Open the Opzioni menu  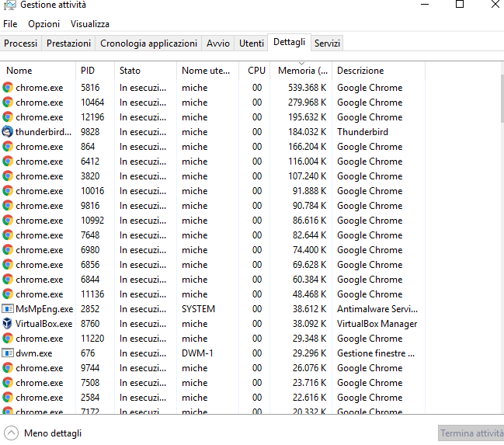[43, 24]
